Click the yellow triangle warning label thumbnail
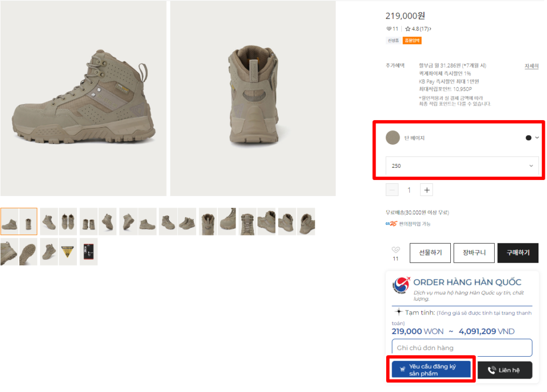 (67, 252)
